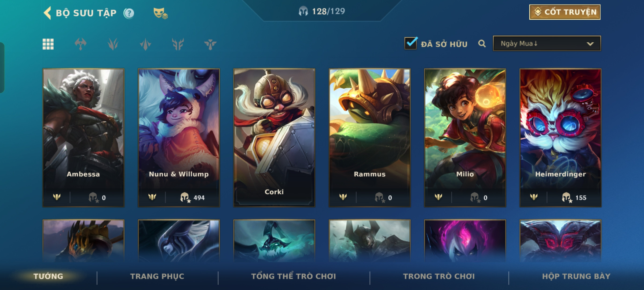Open the Corki champion card
Viewport: 644px width, 290px height.
[274, 138]
